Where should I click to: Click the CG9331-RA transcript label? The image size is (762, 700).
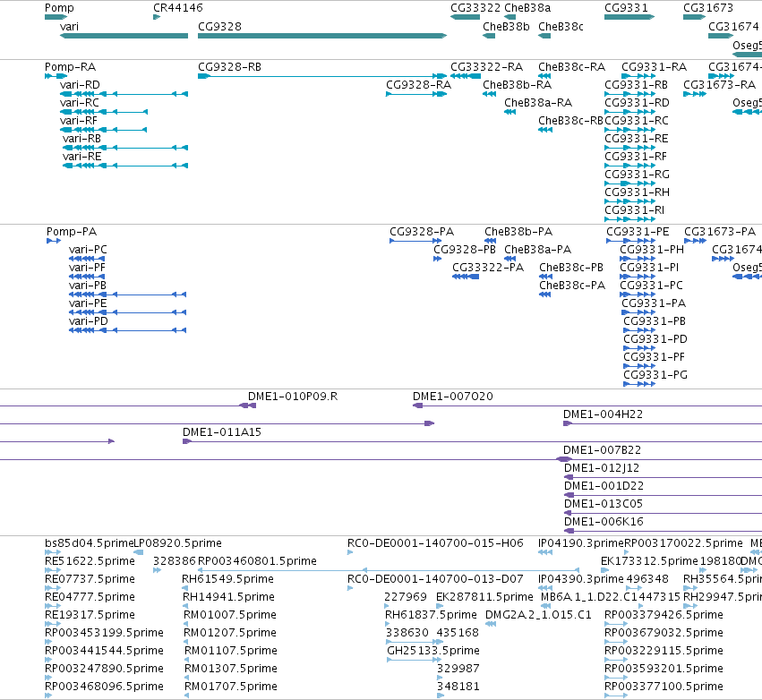(x=655, y=67)
